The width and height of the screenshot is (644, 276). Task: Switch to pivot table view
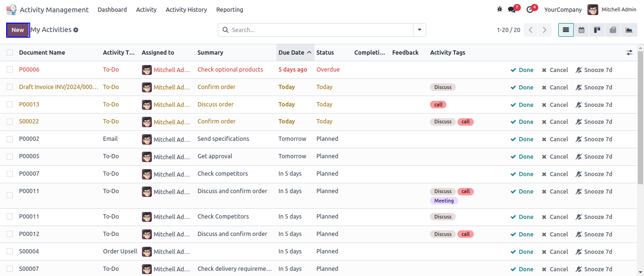(613, 30)
